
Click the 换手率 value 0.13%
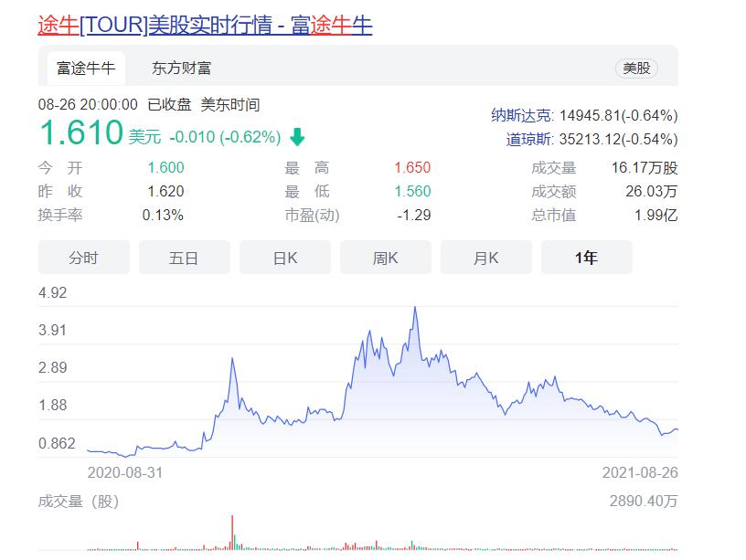163,215
